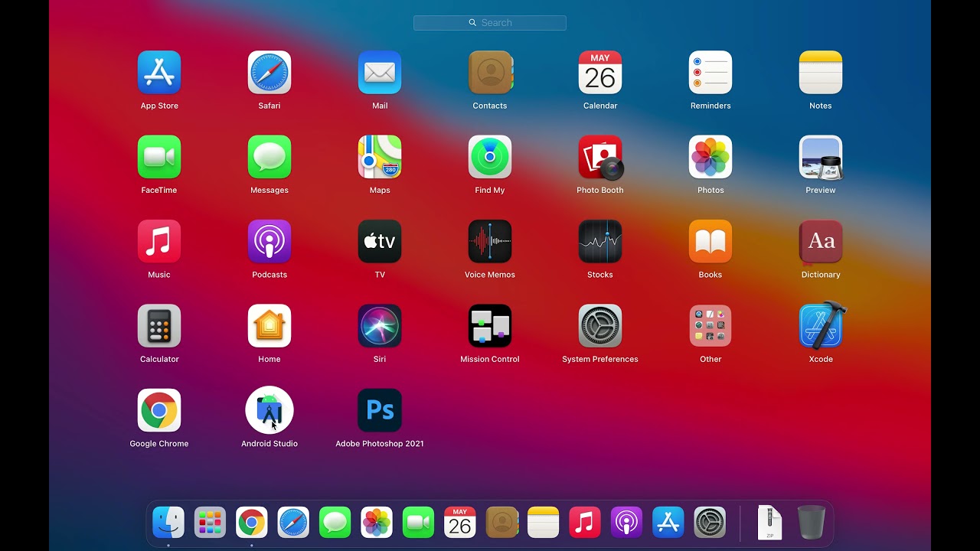This screenshot has width=980, height=551.
Task: Open the Books app
Action: [710, 241]
